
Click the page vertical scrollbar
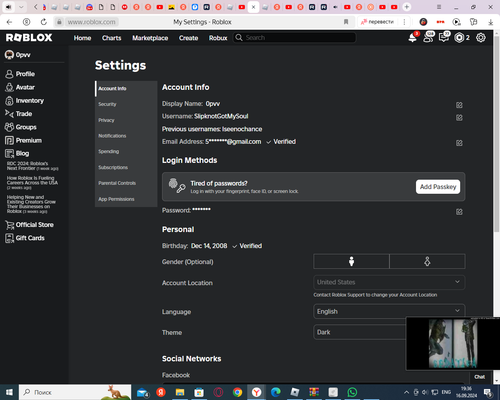click(496, 133)
